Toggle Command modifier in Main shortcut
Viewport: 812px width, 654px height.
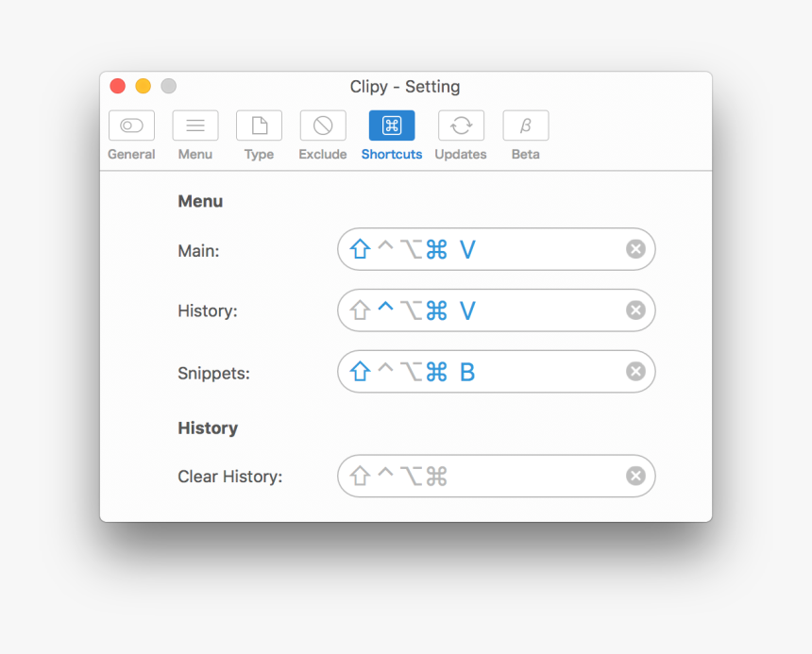(436, 249)
